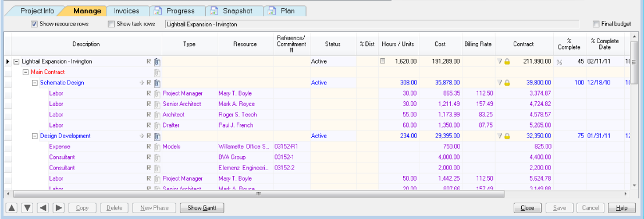The height and width of the screenshot is (219, 644).
Task: Collapse the Schematic Design phase
Action: click(x=34, y=83)
